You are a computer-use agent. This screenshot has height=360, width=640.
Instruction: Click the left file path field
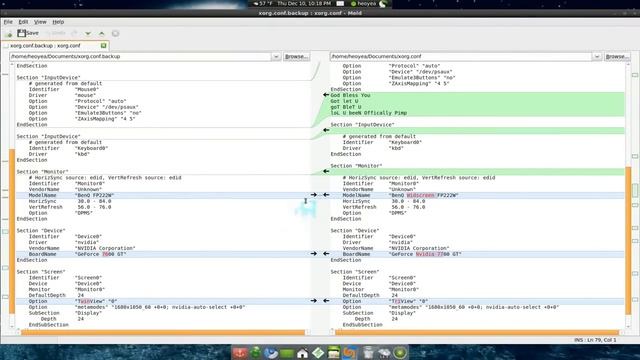(140, 56)
